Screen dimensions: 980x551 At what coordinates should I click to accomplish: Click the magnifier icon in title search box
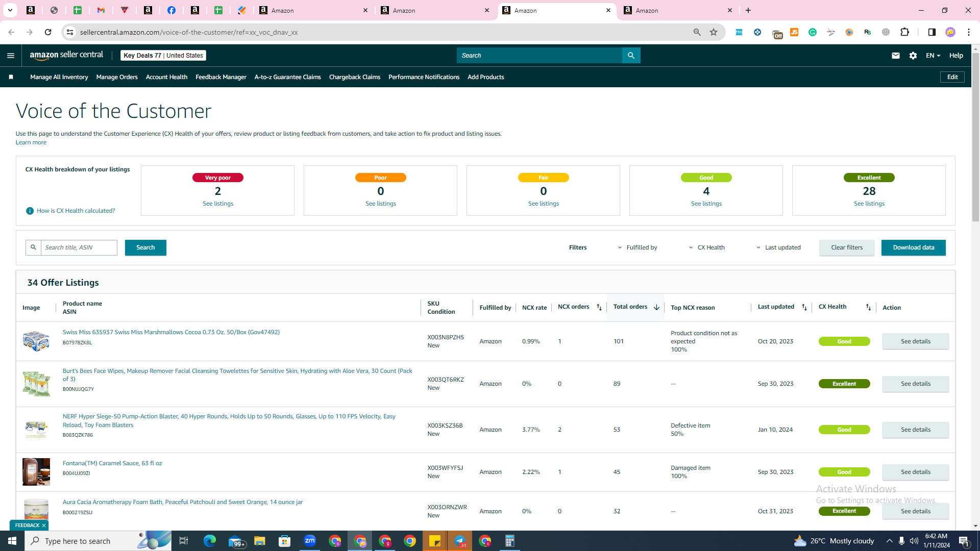[33, 247]
